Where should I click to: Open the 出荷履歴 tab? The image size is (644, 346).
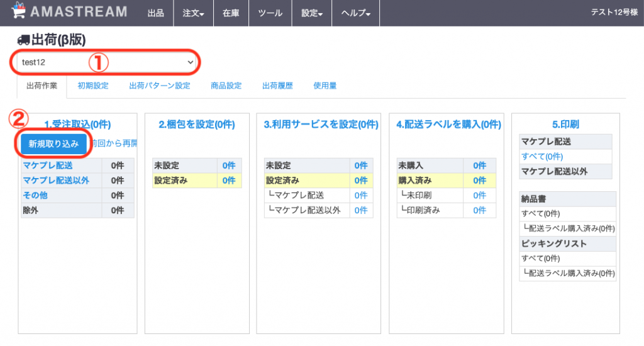(277, 86)
